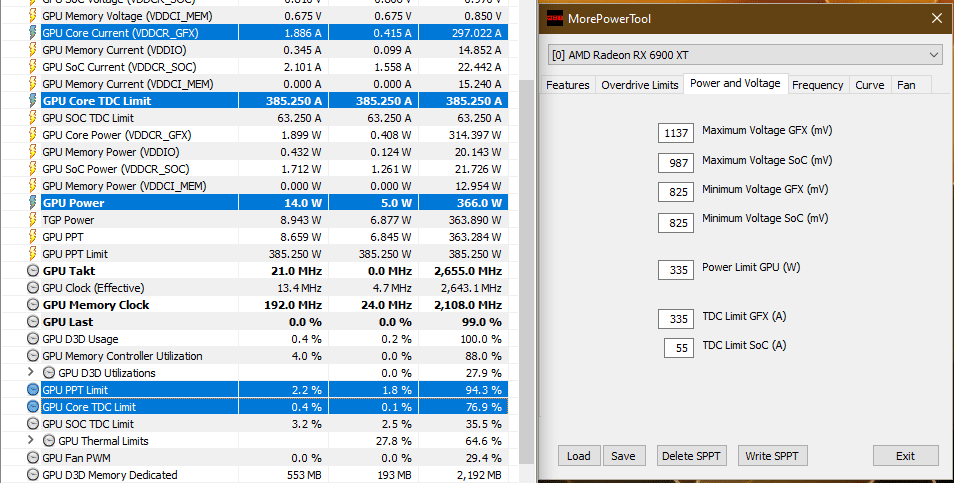
Task: Click the 366.0 W GPU Power maximum value
Action: (479, 203)
